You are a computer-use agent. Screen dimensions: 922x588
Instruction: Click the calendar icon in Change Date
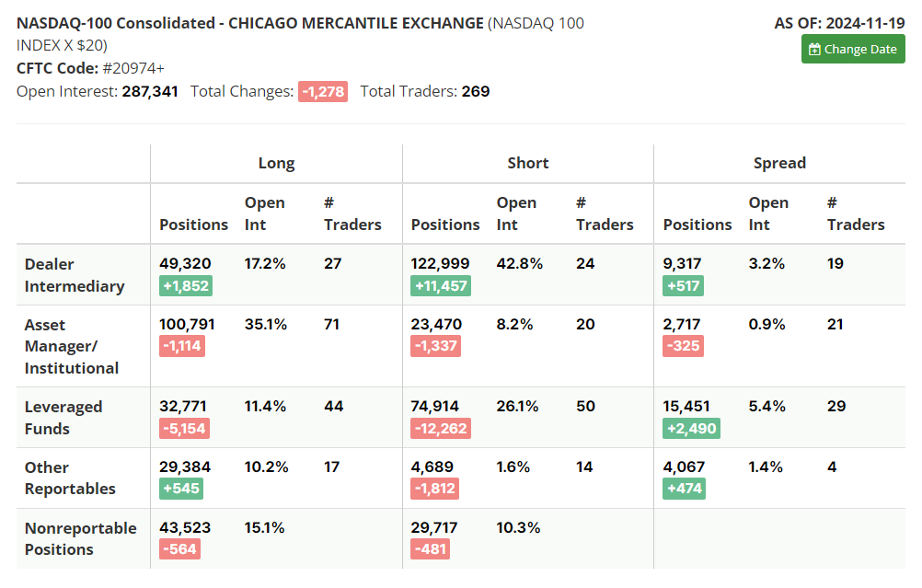(814, 50)
